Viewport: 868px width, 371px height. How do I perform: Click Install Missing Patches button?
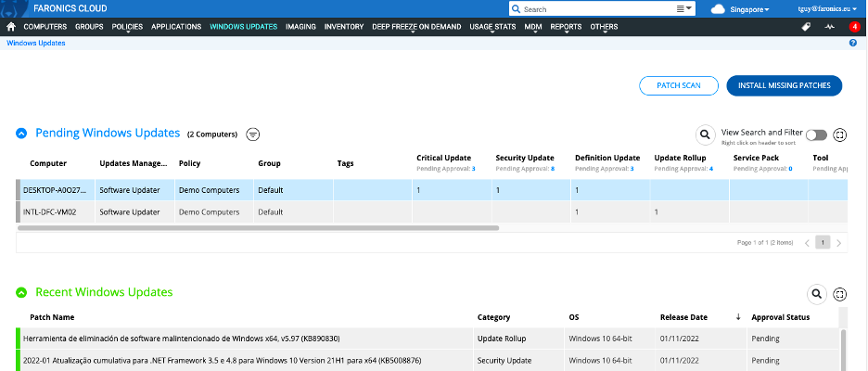point(785,86)
